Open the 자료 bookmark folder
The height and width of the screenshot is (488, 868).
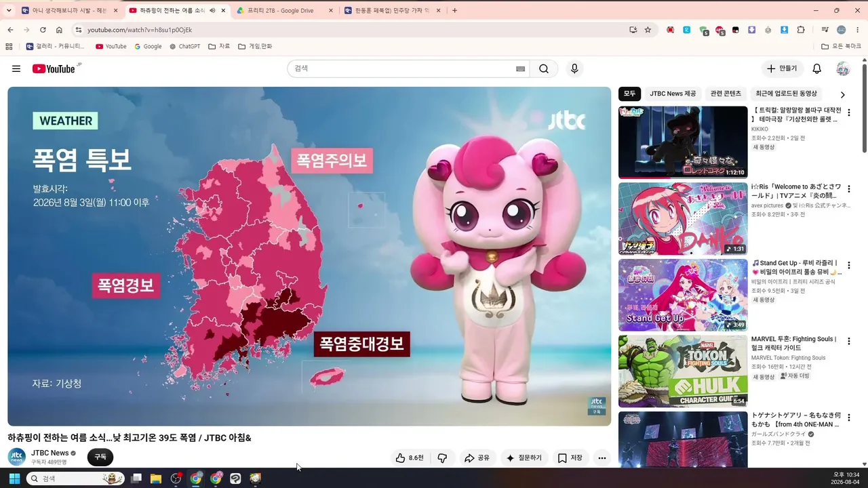click(x=219, y=47)
